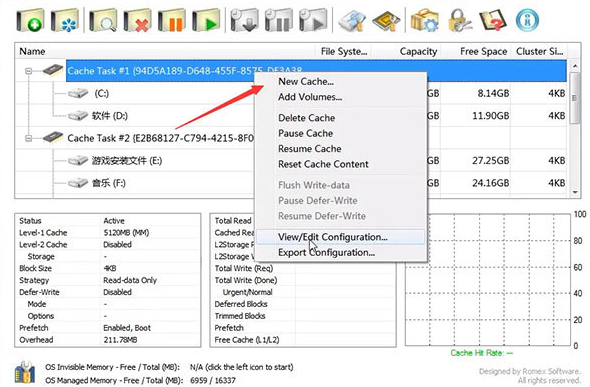The height and width of the screenshot is (387, 590).
Task: Click the Resume Cache green play toolbar icon
Action: [x=206, y=20]
